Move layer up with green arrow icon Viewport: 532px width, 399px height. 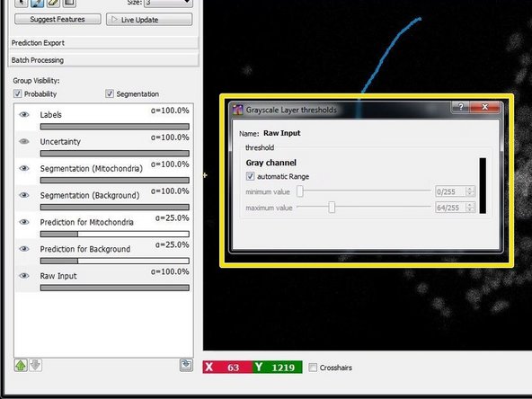point(21,365)
